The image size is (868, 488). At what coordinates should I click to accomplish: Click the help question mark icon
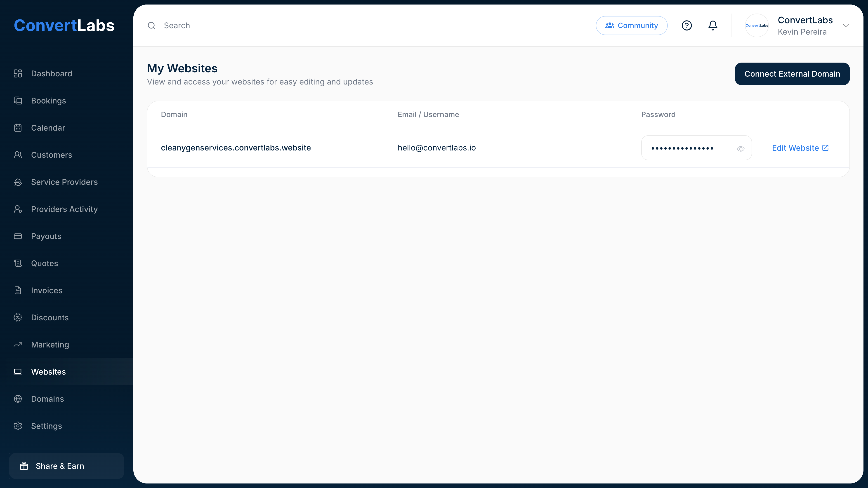click(686, 26)
